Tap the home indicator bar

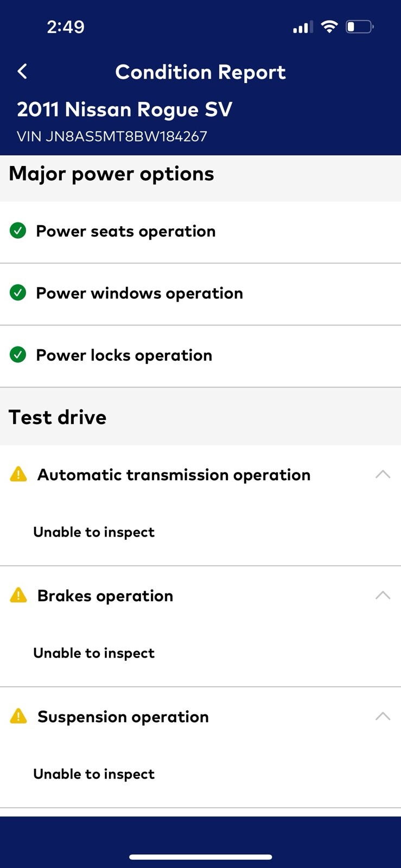pyautogui.click(x=200, y=857)
